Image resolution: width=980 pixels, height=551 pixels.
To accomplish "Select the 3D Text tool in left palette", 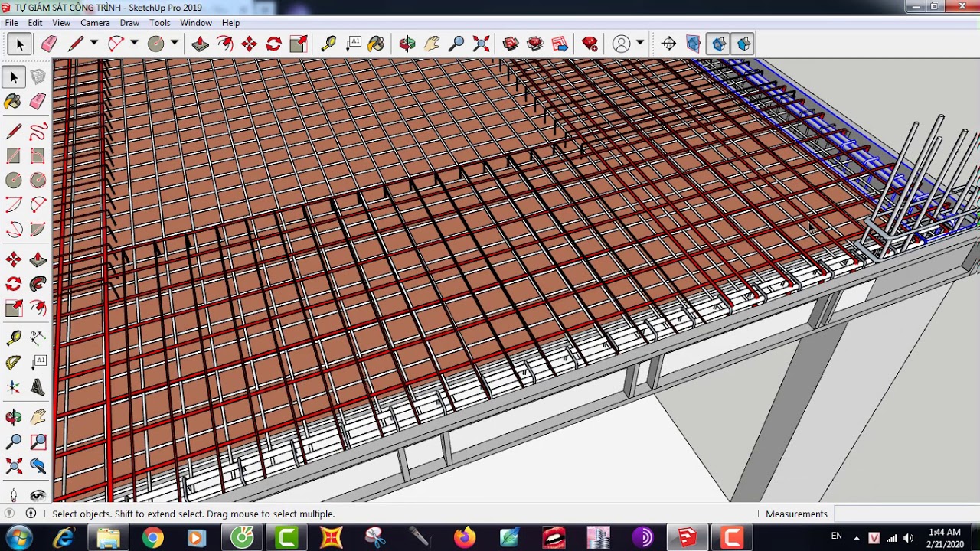I will coord(38,387).
